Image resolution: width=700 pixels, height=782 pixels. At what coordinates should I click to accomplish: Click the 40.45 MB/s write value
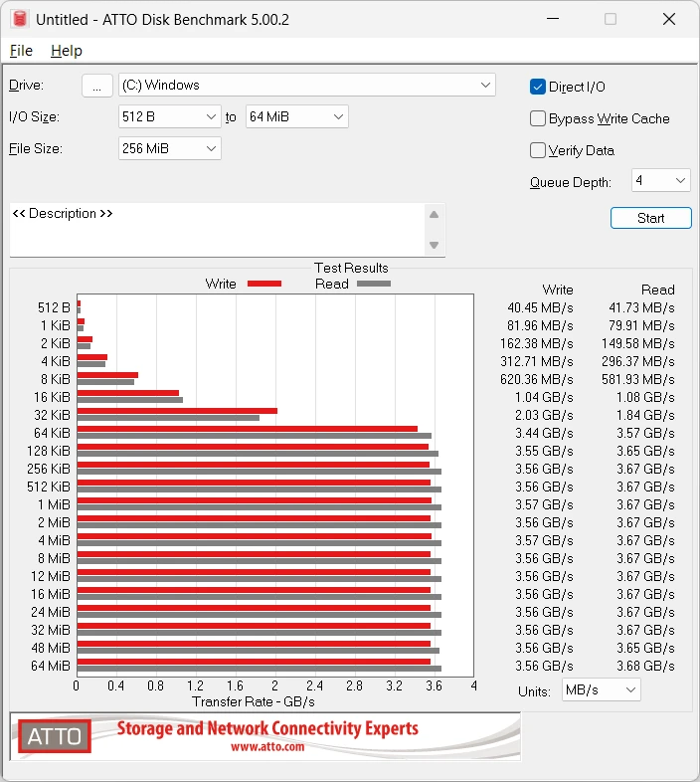(x=540, y=307)
